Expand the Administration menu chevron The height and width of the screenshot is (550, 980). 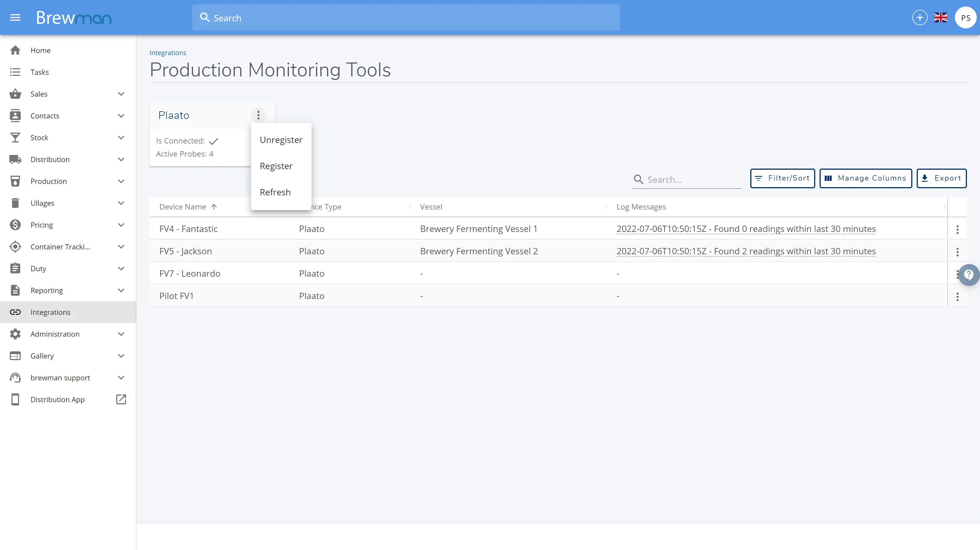[x=121, y=334]
